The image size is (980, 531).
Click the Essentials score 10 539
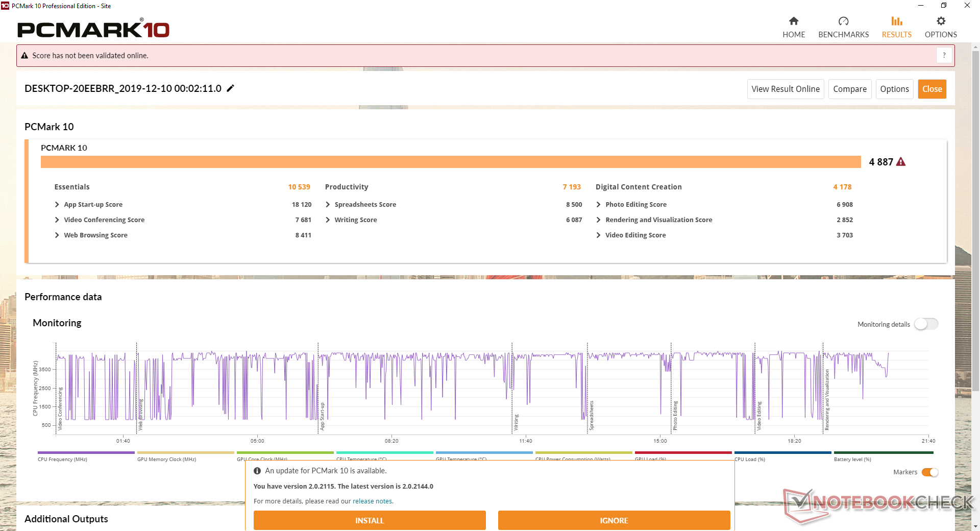pos(299,187)
